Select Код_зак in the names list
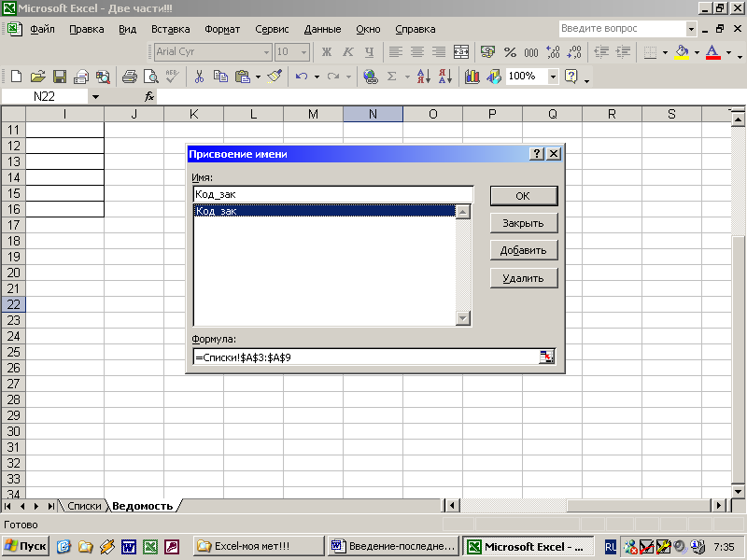This screenshot has height=560, width=747. point(324,211)
